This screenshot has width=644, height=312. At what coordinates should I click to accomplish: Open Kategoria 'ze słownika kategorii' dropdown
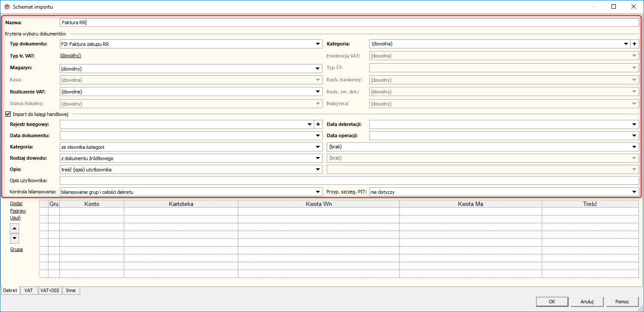318,147
